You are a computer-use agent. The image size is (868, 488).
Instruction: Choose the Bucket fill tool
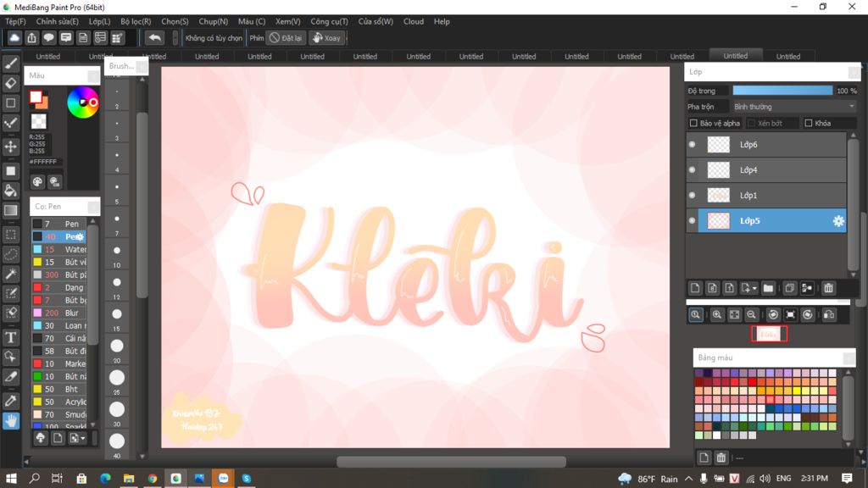point(10,191)
